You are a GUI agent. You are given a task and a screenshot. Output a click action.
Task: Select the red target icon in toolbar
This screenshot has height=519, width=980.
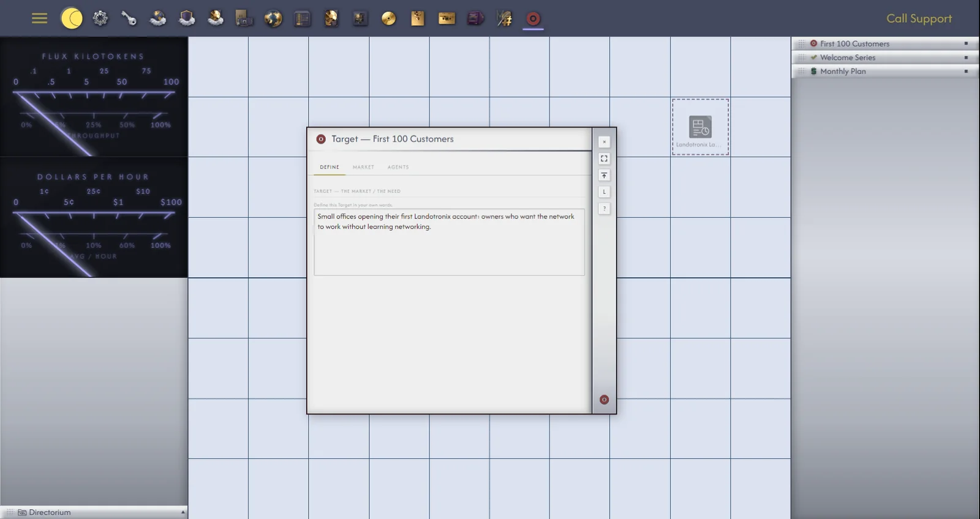[x=533, y=18]
